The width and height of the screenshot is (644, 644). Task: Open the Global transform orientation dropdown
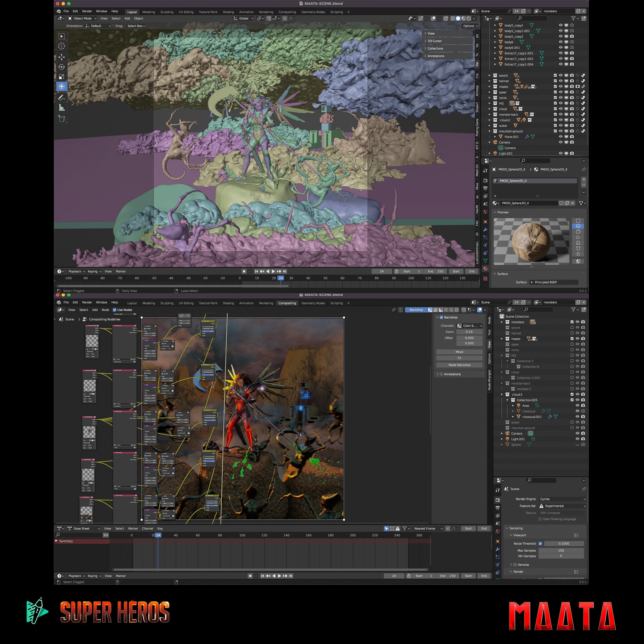[x=244, y=19]
